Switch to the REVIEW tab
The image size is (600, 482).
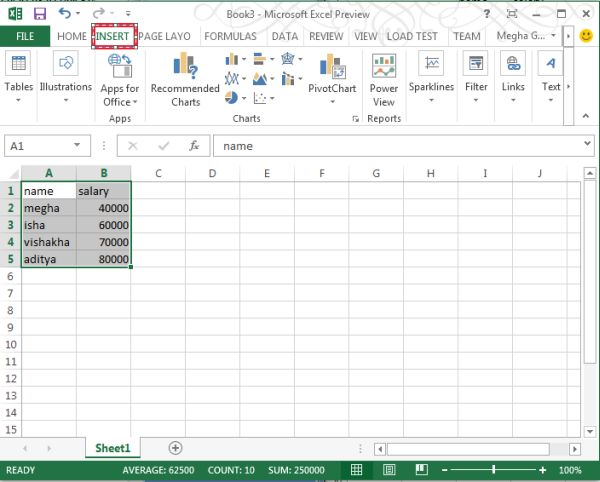point(326,36)
